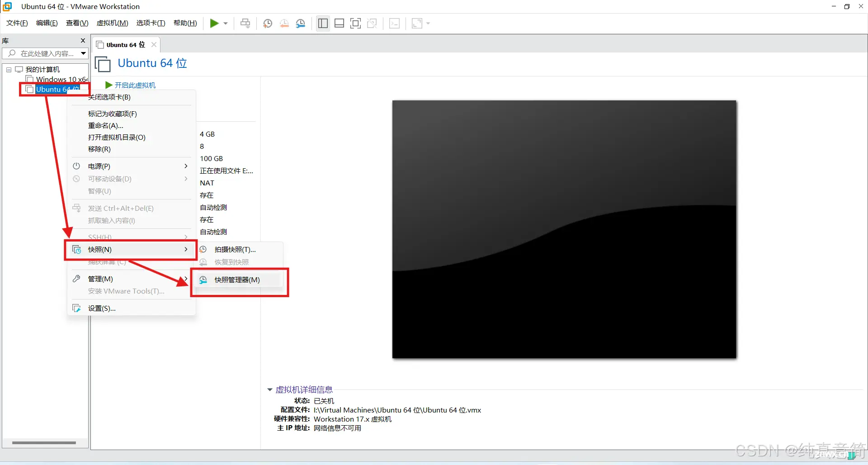868x465 pixels.
Task: Click the library search input field
Action: click(42, 53)
